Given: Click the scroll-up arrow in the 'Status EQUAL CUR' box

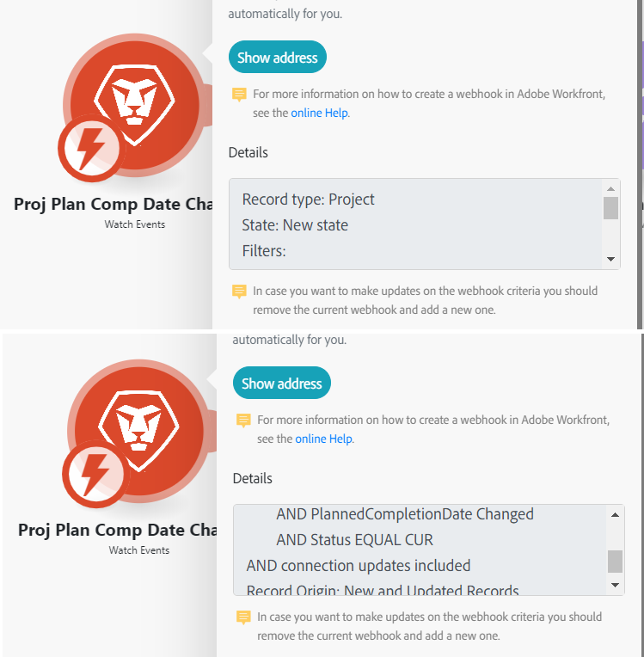Looking at the screenshot, I should click(615, 514).
